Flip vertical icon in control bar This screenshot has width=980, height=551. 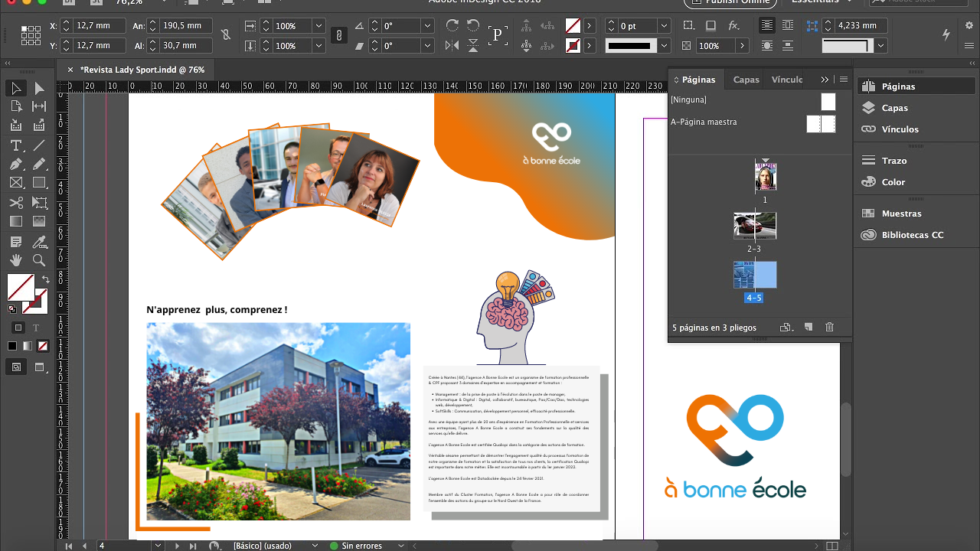coord(473,46)
